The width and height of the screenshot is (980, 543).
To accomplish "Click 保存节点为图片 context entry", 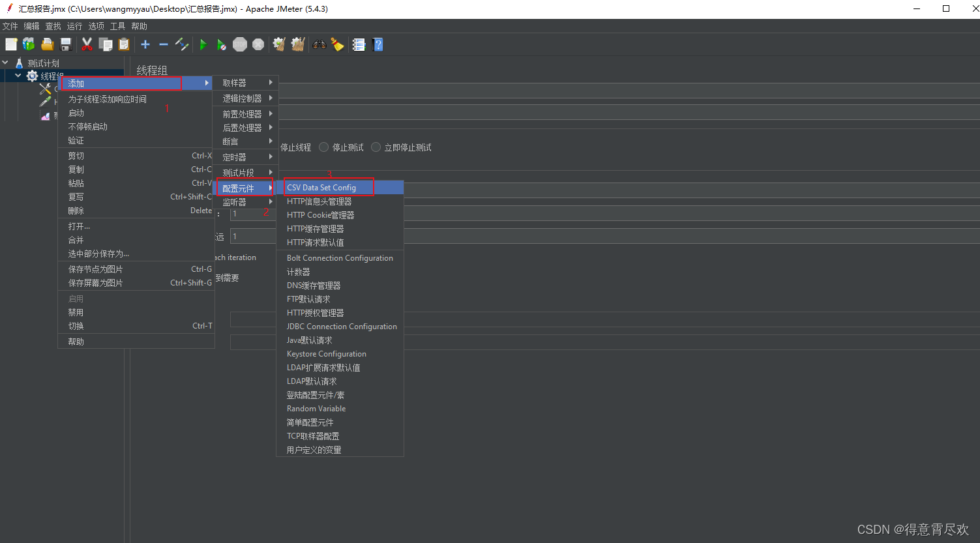I will (x=136, y=269).
